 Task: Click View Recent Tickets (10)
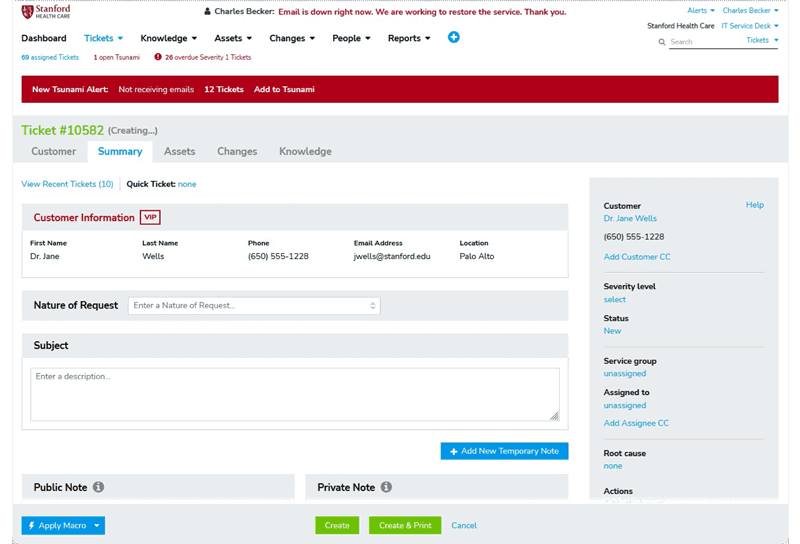coord(67,184)
